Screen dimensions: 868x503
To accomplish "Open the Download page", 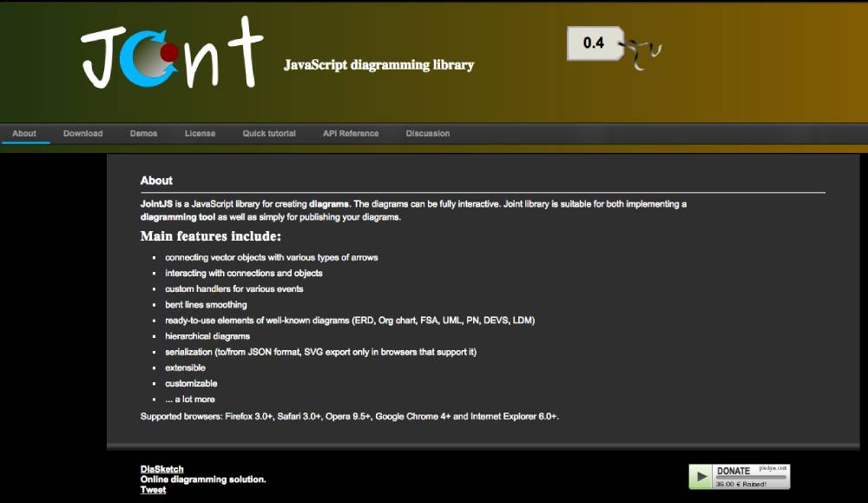I will 82,133.
